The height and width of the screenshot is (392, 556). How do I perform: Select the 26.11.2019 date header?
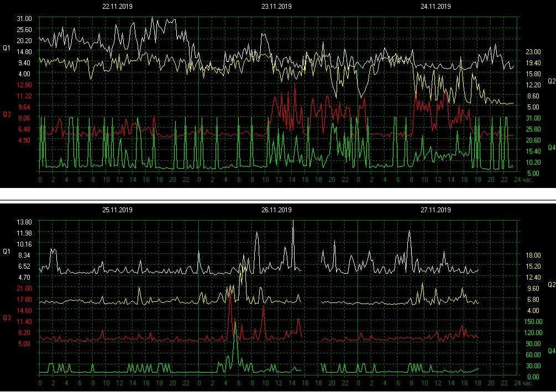point(276,210)
